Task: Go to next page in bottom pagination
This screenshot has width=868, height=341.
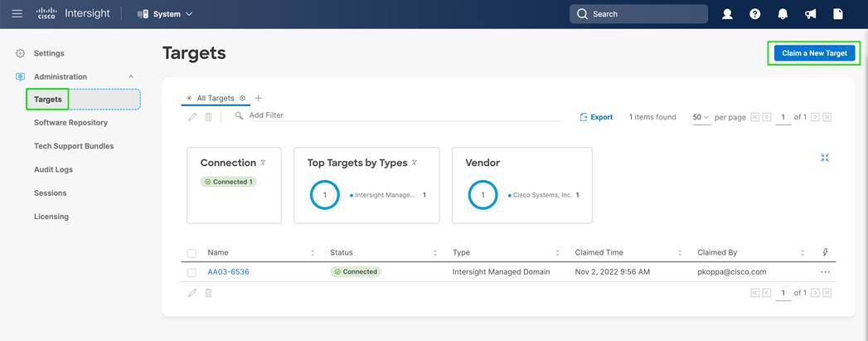Action: pyautogui.click(x=815, y=293)
